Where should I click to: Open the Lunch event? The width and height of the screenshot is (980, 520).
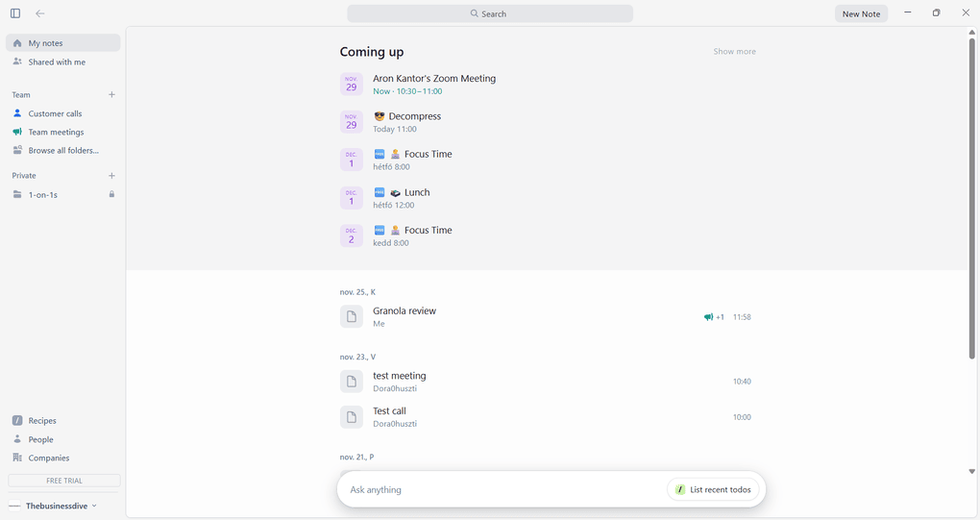pyautogui.click(x=402, y=192)
